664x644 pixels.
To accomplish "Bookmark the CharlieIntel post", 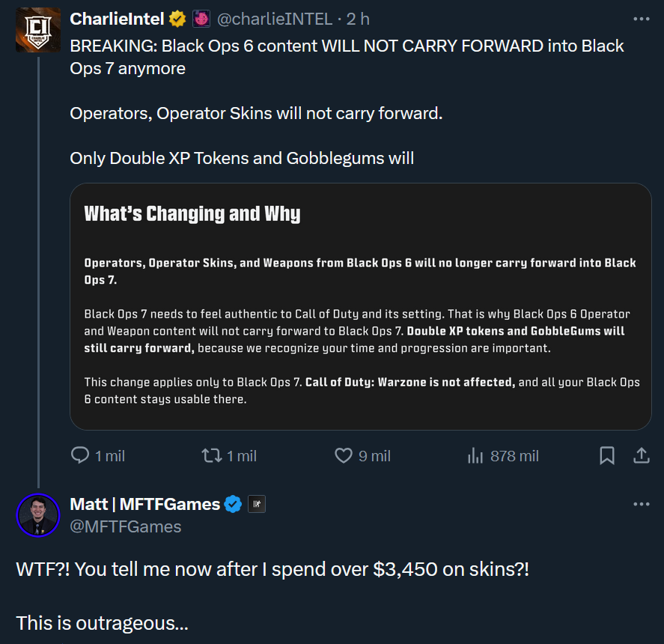I will pos(607,455).
